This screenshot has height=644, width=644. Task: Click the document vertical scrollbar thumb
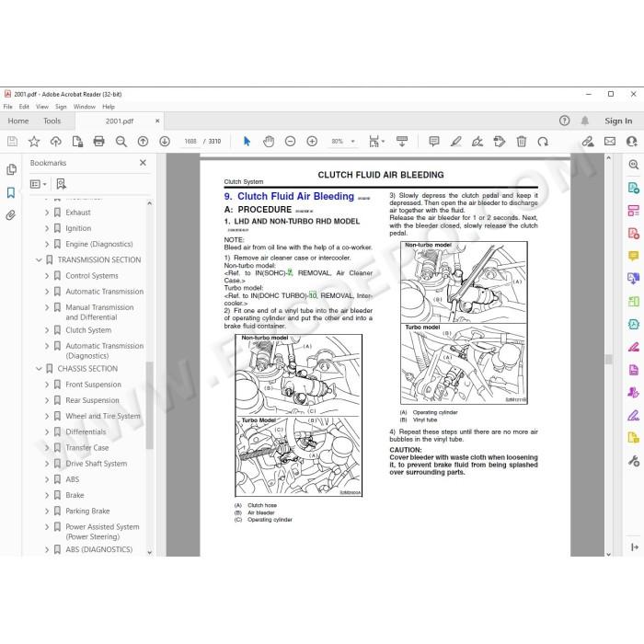(609, 359)
